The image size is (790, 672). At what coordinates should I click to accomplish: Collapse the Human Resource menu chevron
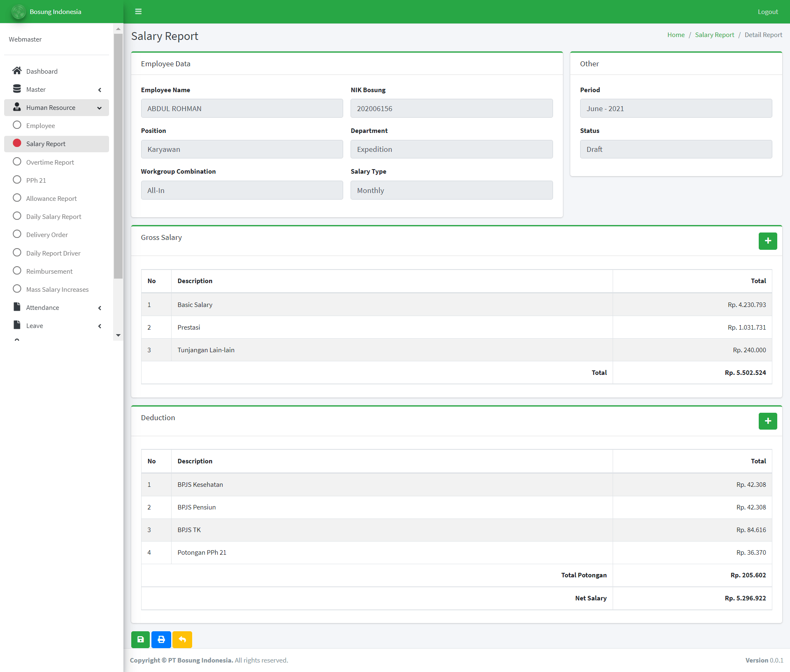(100, 108)
